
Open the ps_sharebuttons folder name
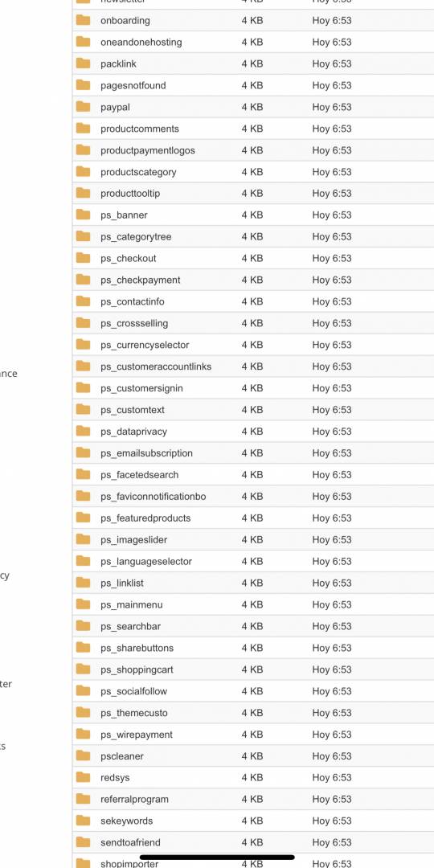click(x=137, y=648)
